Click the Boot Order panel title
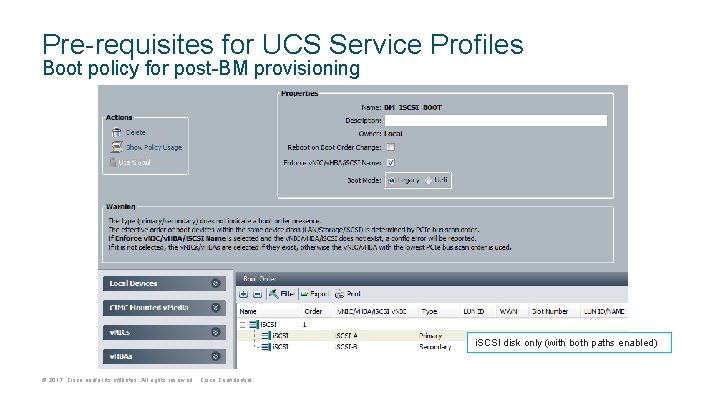The height and width of the screenshot is (405, 720). (x=259, y=279)
